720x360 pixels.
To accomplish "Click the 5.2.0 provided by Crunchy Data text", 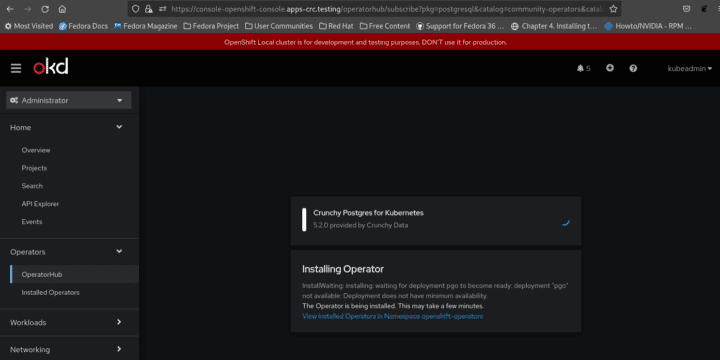I will tap(360, 225).
